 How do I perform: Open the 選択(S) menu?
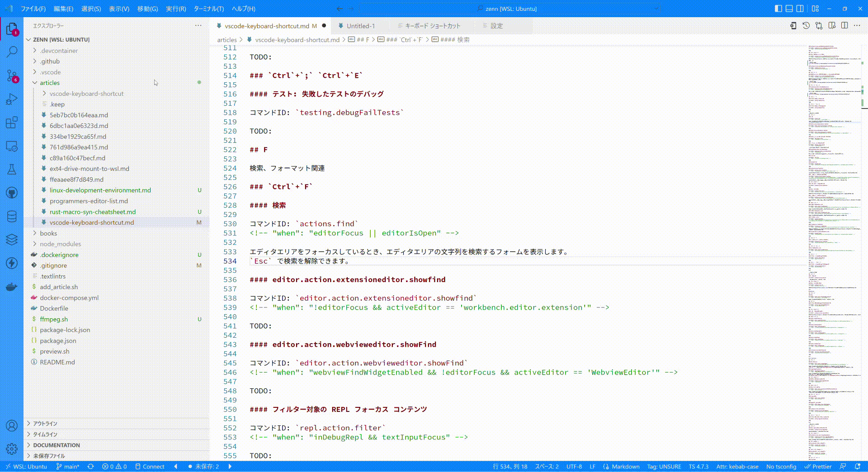click(91, 9)
